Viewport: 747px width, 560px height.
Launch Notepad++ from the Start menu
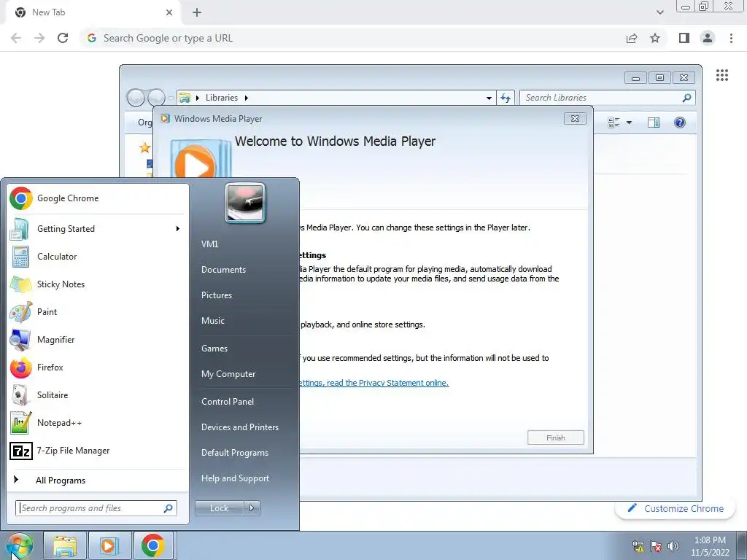(98, 423)
